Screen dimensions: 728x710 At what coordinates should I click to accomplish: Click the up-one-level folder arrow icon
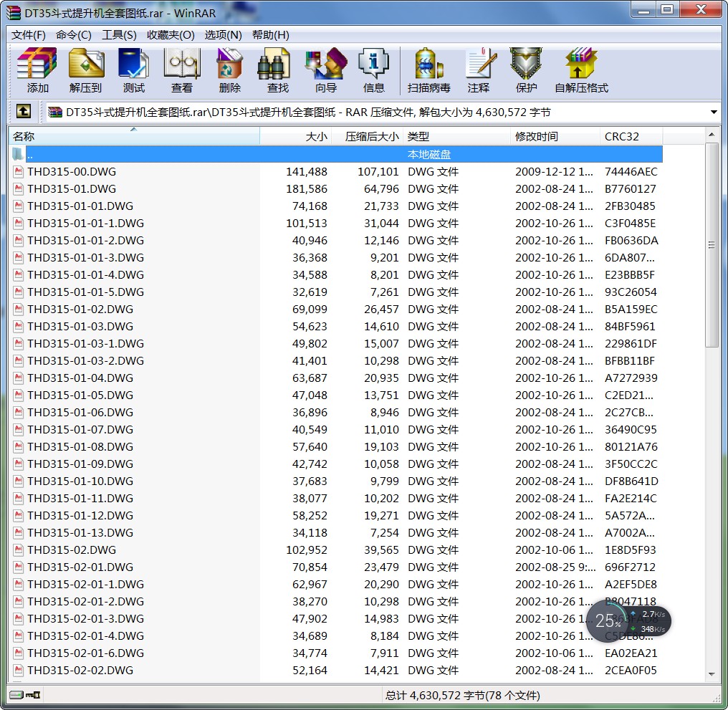[x=24, y=112]
